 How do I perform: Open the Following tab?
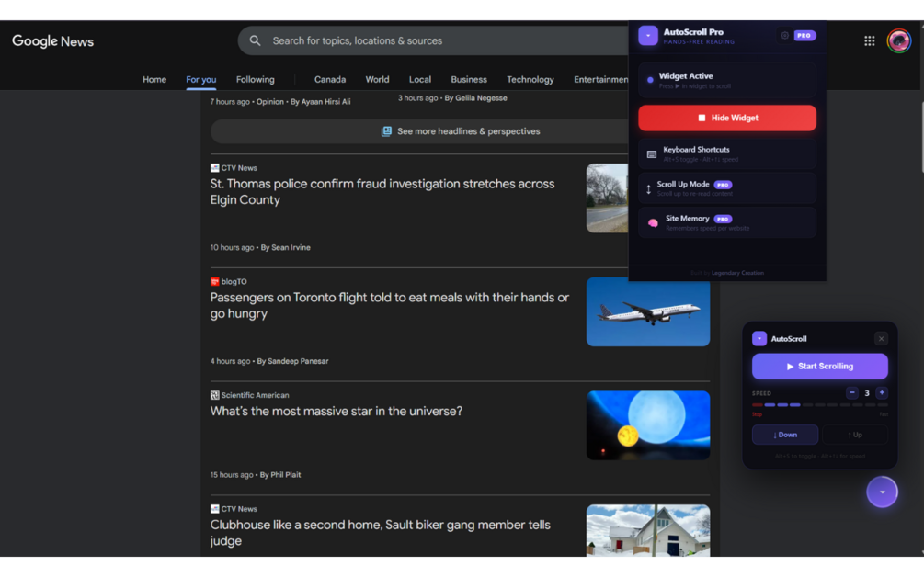tap(256, 80)
